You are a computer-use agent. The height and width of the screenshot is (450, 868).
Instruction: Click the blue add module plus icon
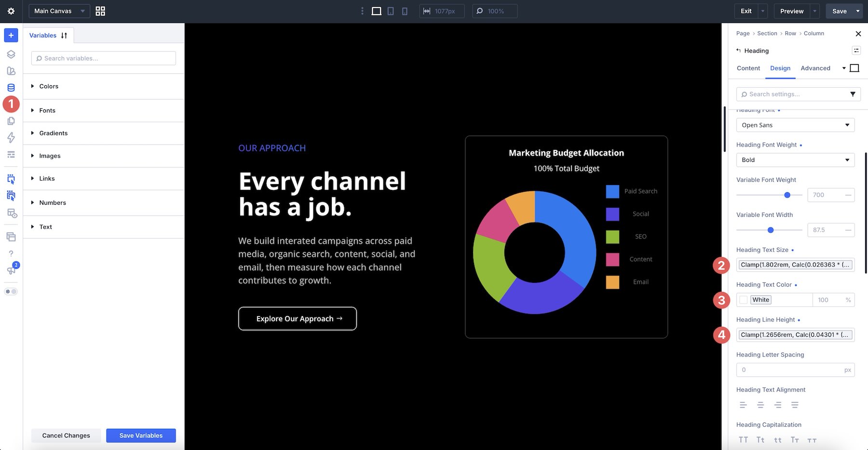tap(11, 35)
